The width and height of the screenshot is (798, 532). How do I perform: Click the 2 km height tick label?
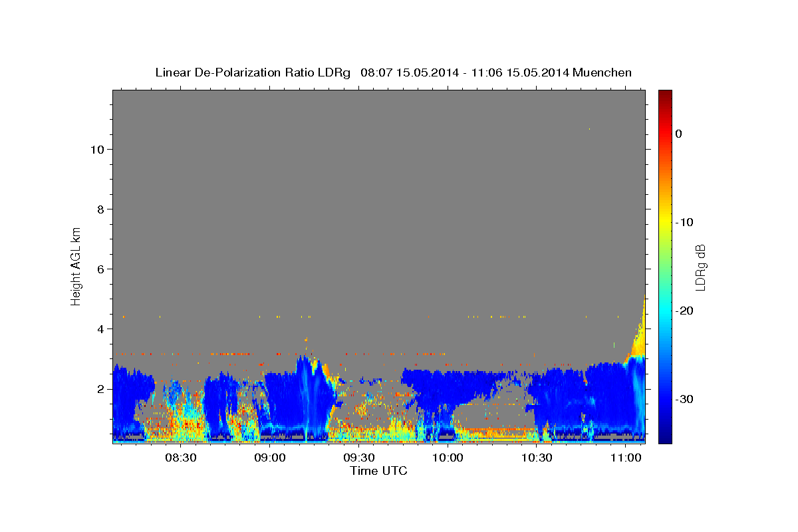pyautogui.click(x=100, y=388)
